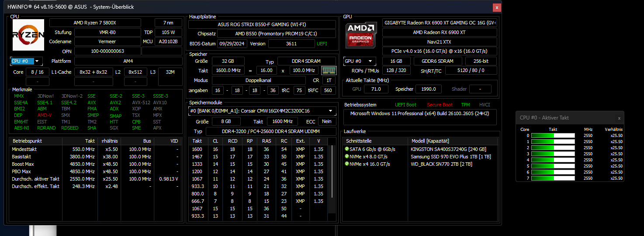Viewport: 644px width, 236px height.
Task: Click the 0.9813 V VID value
Action: click(x=169, y=179)
